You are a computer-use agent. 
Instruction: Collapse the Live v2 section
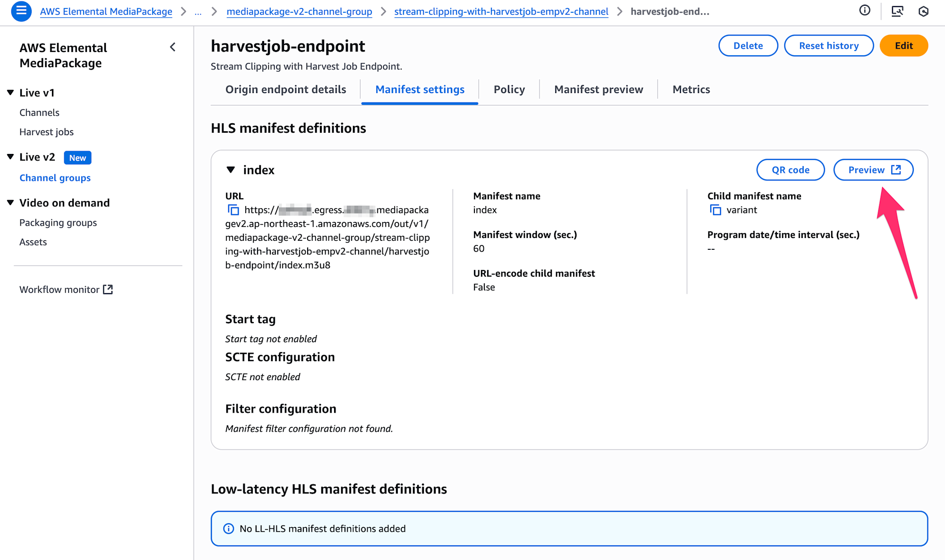pos(10,157)
